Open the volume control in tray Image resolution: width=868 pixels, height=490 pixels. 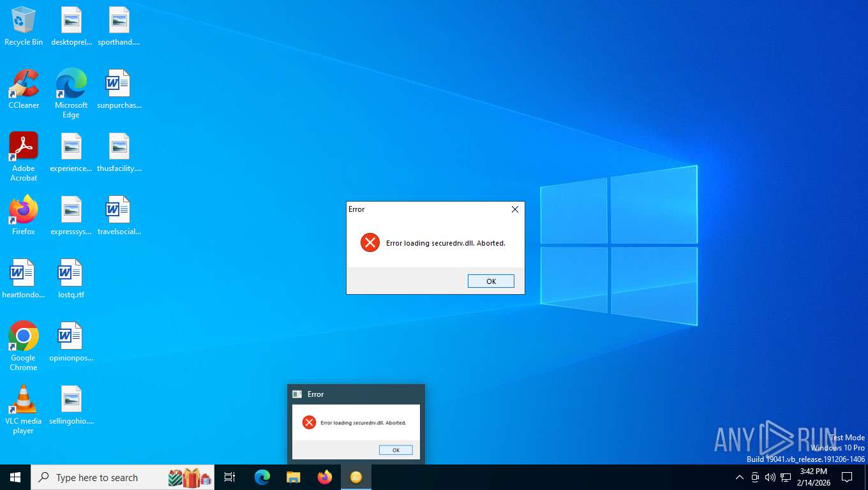click(x=770, y=477)
